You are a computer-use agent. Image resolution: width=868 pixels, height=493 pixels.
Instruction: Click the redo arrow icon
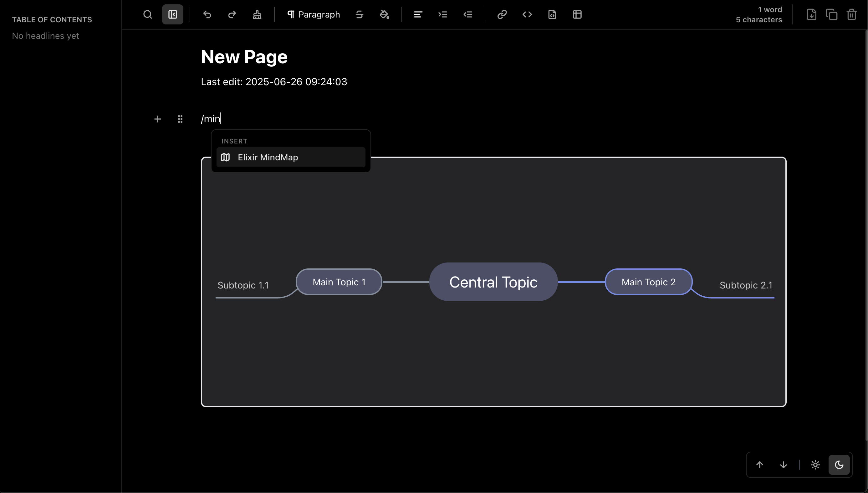[232, 14]
